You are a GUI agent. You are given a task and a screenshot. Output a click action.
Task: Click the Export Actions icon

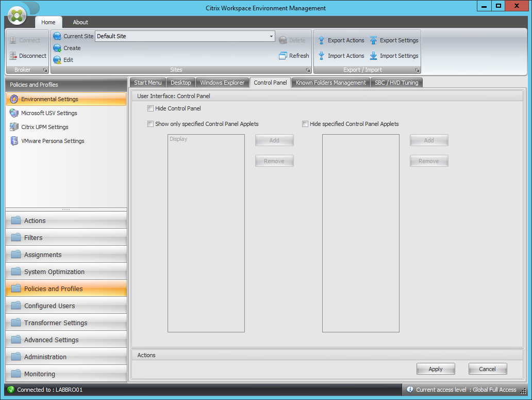pyautogui.click(x=321, y=40)
